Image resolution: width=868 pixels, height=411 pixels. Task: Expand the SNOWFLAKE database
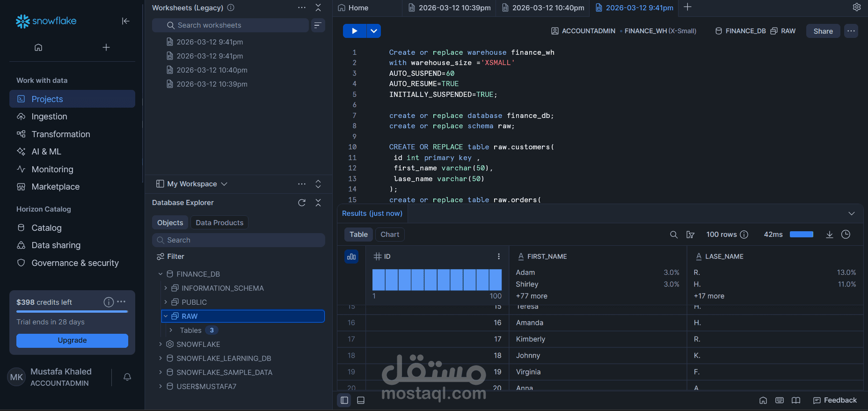[x=160, y=344]
